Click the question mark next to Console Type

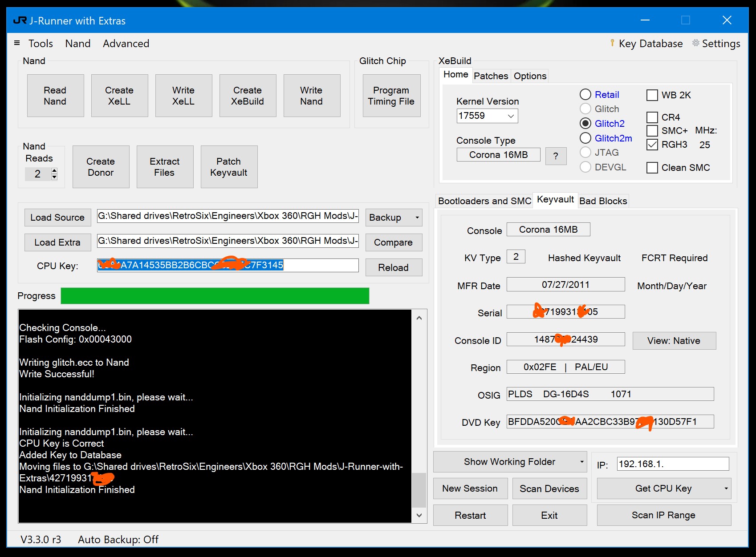[556, 156]
